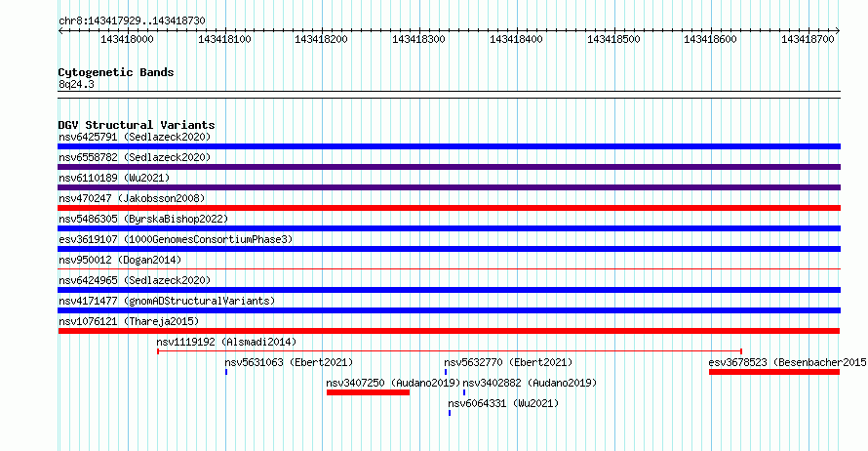Click the nsv6425791 (Sedlazeck2020) label
The height and width of the screenshot is (451, 868).
click(135, 137)
